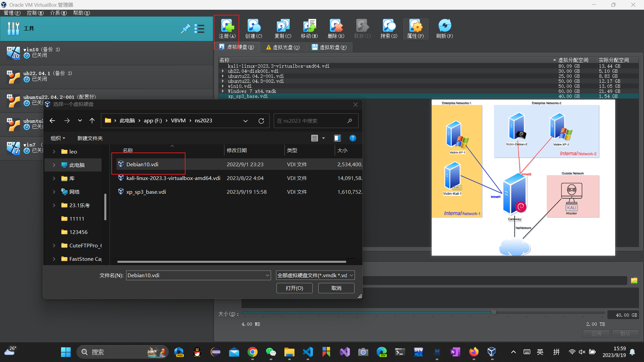The width and height of the screenshot is (644, 362).
Task: Click the 删除 (Remove) disk icon
Action: coord(336,29)
